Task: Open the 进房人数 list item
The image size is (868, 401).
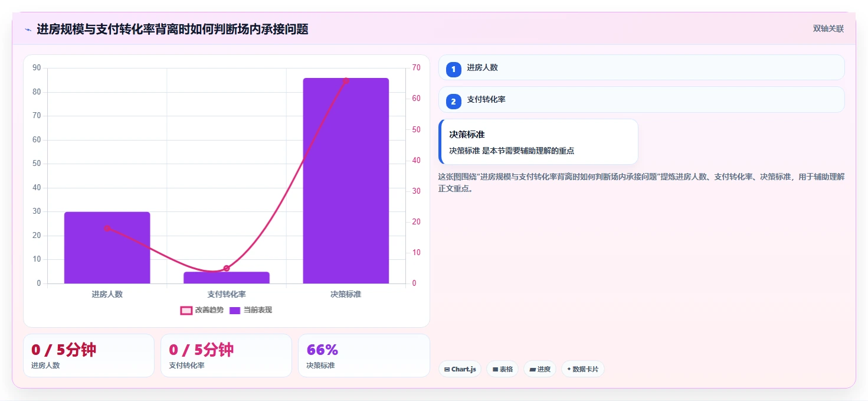Action: click(x=641, y=67)
